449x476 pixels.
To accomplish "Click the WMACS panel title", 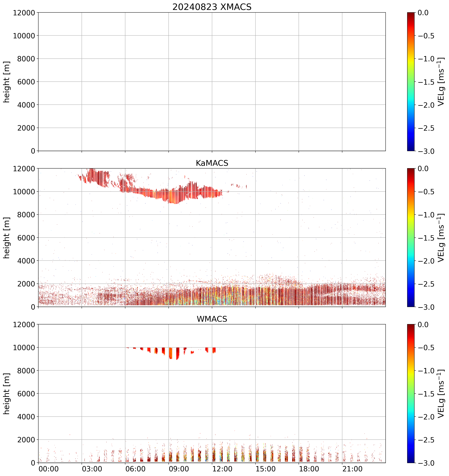I will point(212,319).
